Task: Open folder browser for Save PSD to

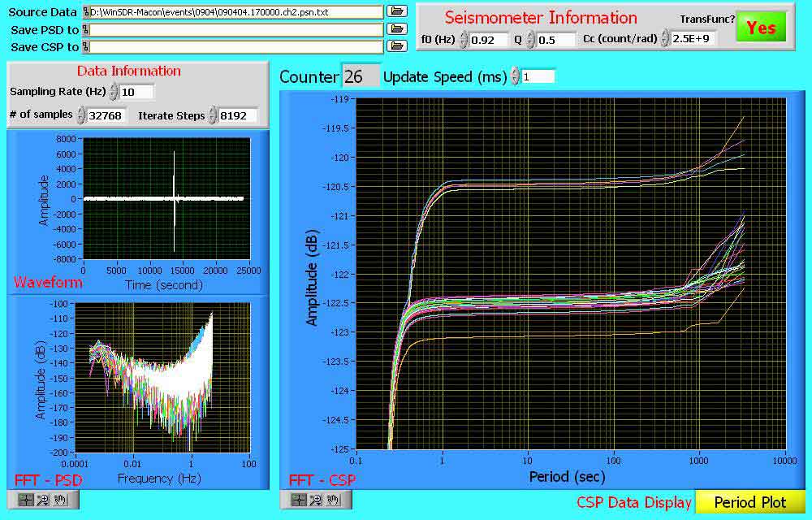Action: [x=397, y=28]
